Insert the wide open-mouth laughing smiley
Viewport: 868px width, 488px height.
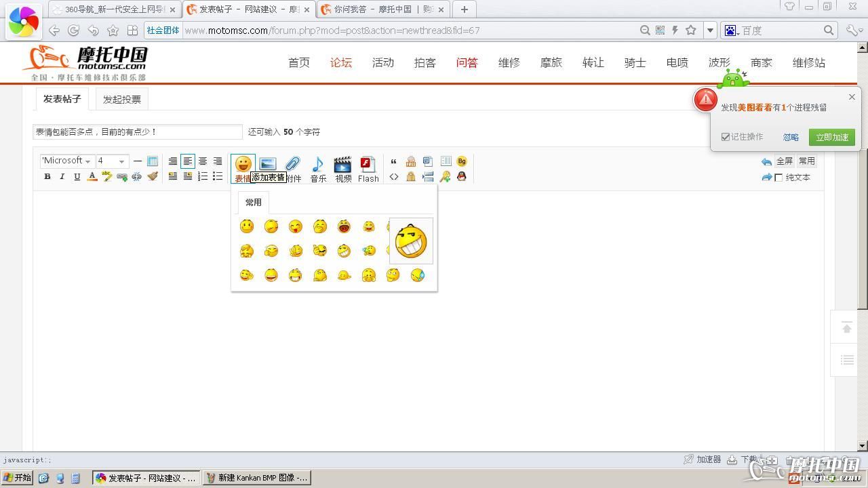coord(344,226)
